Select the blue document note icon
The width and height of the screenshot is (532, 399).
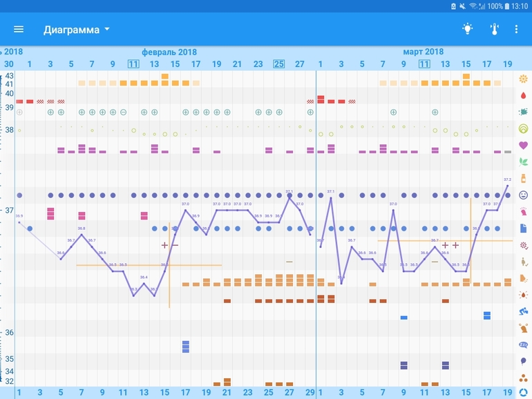pos(523,228)
